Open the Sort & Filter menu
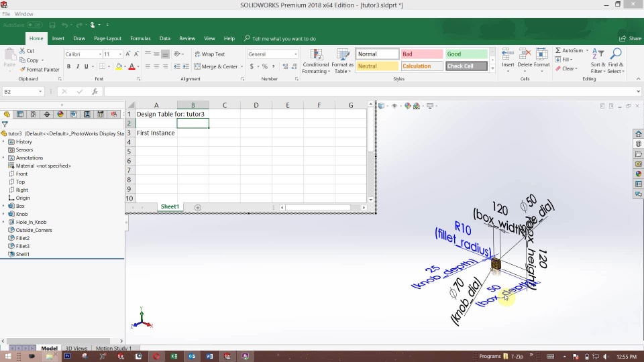Screen dimensions: 644x362 (x=598, y=61)
